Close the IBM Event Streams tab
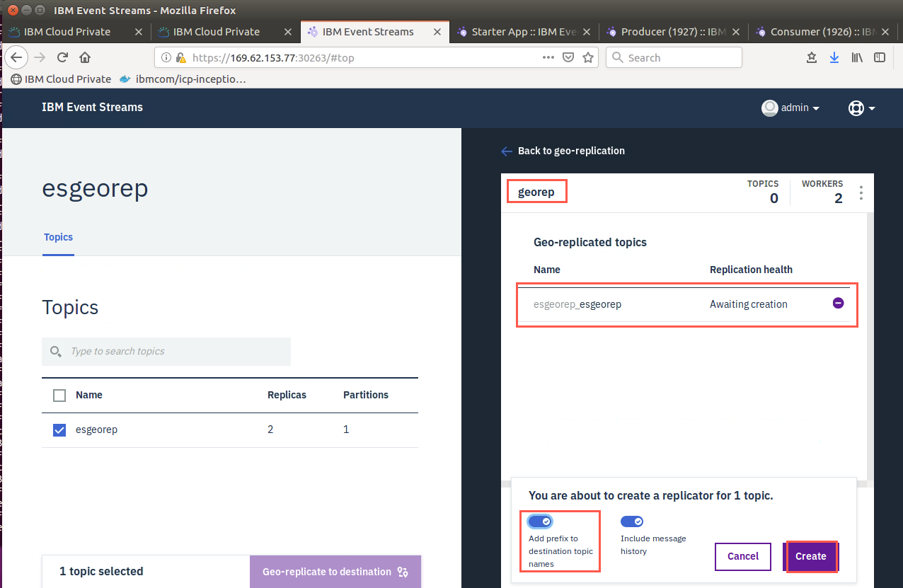The width and height of the screenshot is (903, 588). [x=437, y=32]
